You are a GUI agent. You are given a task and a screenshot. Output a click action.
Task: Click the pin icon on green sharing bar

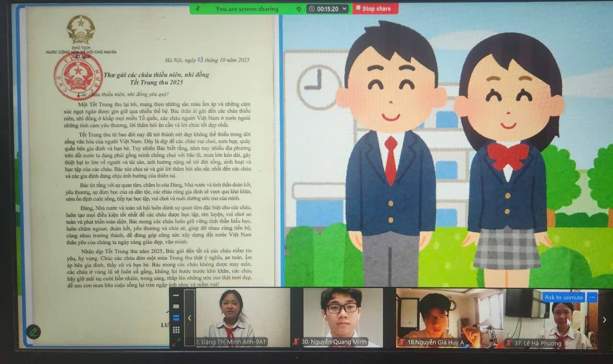pos(199,9)
